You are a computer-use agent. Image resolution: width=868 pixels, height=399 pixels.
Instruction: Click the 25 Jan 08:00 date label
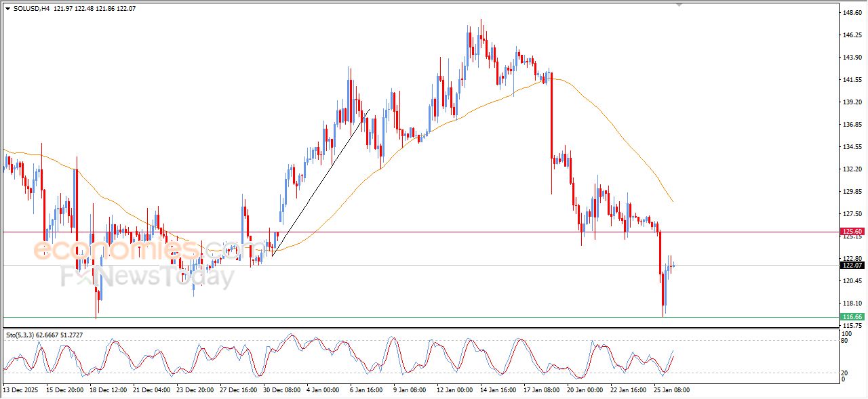pos(671,390)
